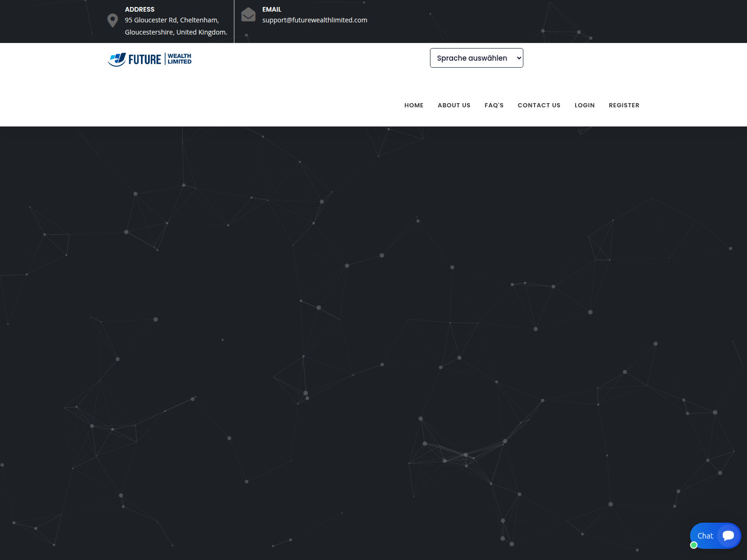747x560 pixels.
Task: Click the '95 Gloucester Rd, Cheltenham,' address text
Action: pyautogui.click(x=172, y=20)
